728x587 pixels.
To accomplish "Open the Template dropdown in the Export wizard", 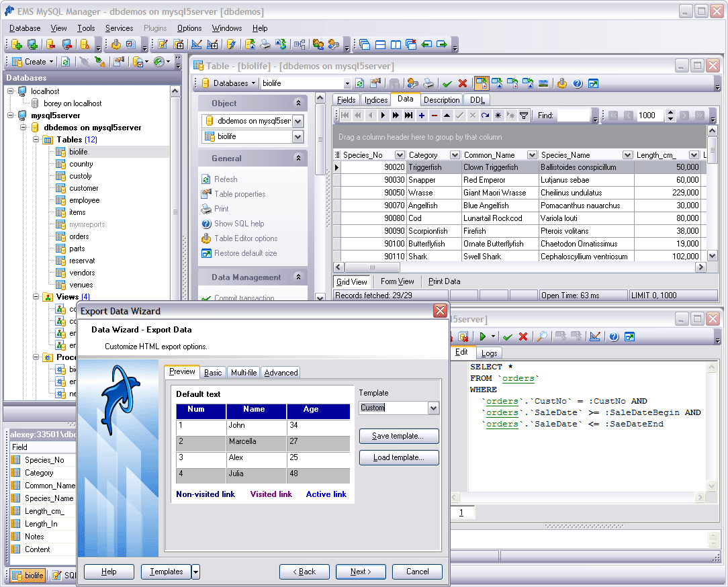I will (433, 408).
